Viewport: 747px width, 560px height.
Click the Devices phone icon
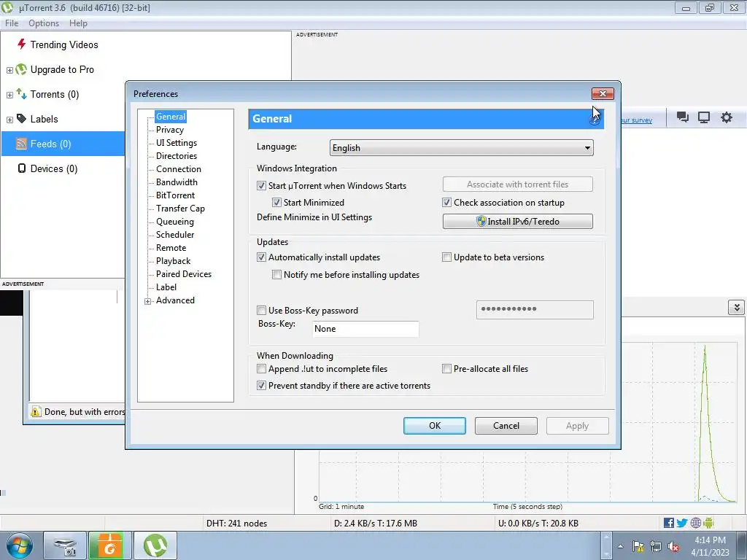click(x=21, y=168)
